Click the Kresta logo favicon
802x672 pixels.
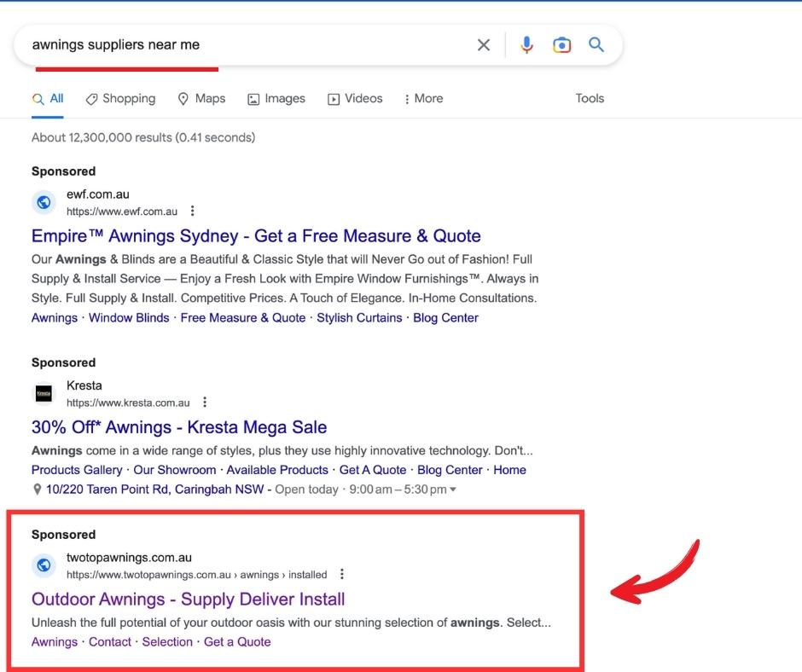tap(44, 394)
